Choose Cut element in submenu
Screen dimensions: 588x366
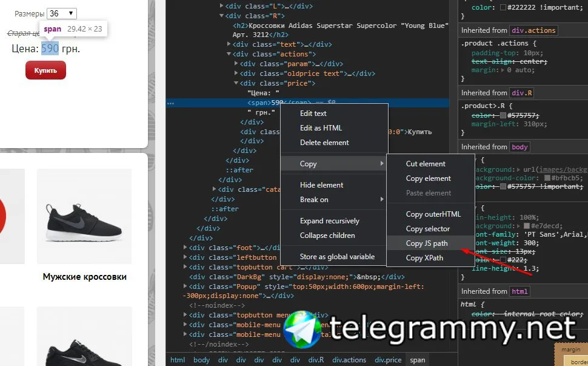click(x=430, y=164)
